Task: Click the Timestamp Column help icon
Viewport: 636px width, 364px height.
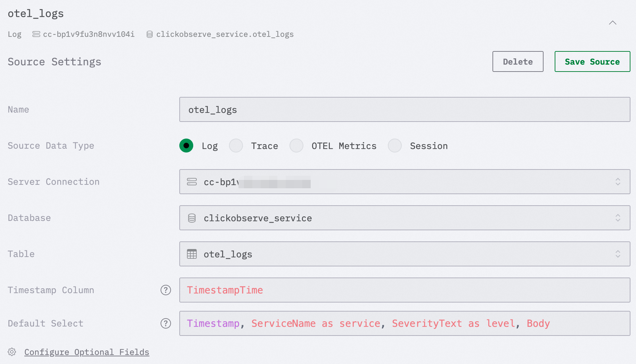Action: pos(166,290)
